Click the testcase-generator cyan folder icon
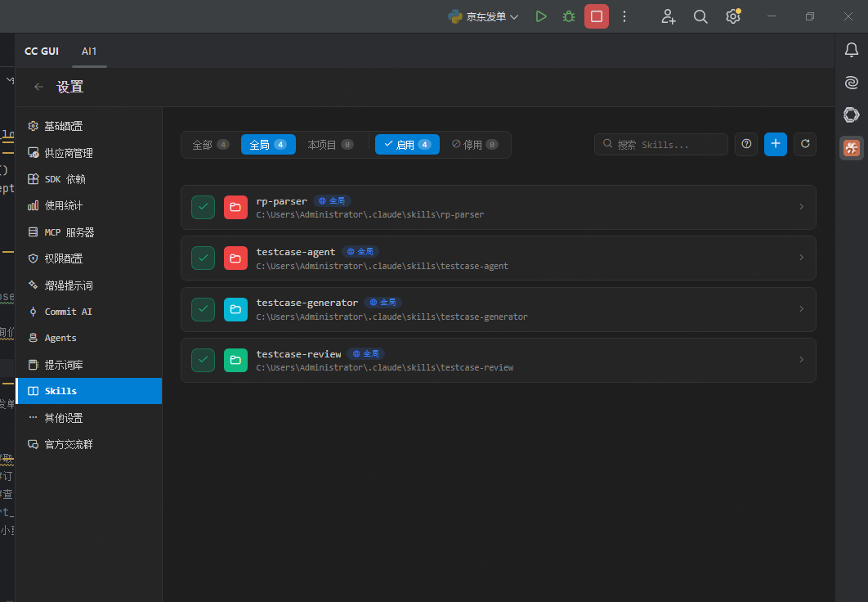868x602 pixels. [236, 309]
